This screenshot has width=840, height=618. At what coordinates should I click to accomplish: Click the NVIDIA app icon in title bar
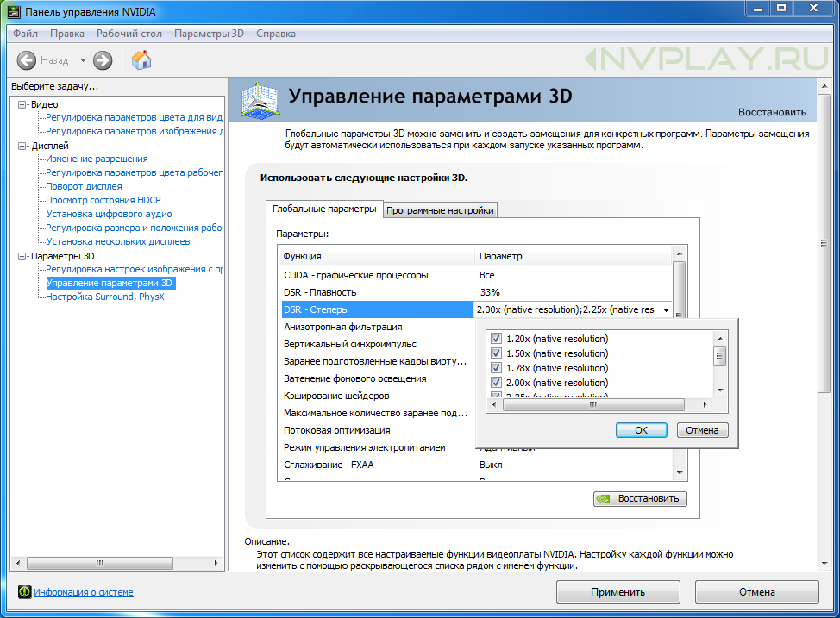click(x=14, y=11)
